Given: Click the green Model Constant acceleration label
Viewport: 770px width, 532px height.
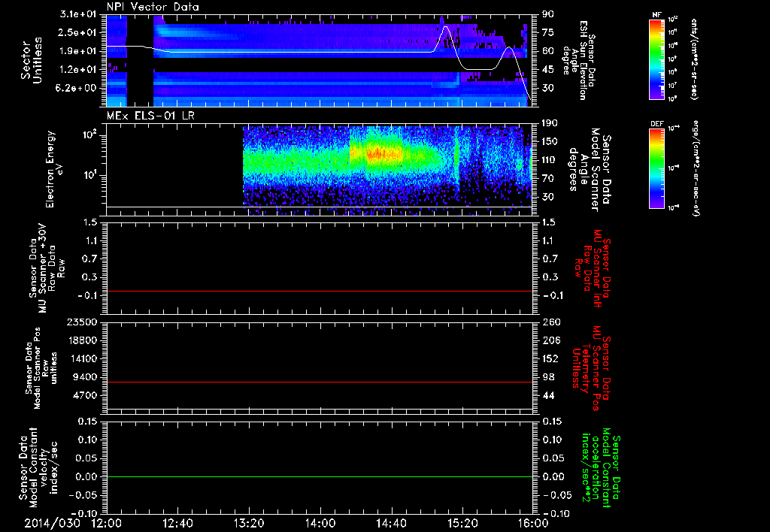Looking at the screenshot, I should 600,468.
